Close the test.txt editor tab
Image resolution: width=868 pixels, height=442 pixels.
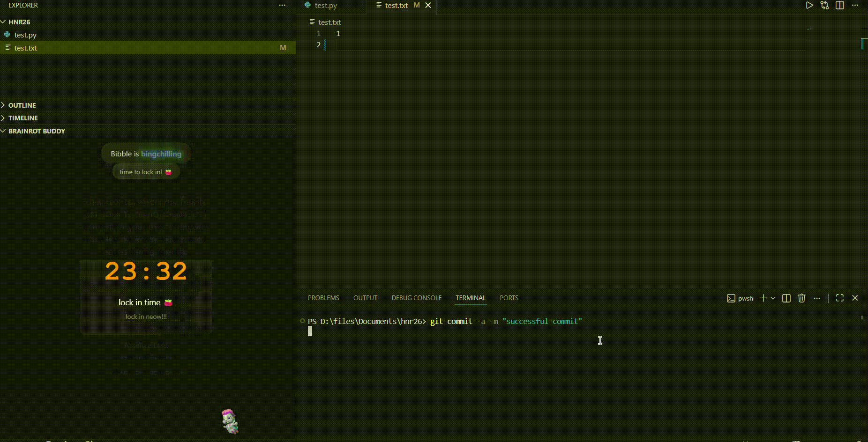click(428, 5)
